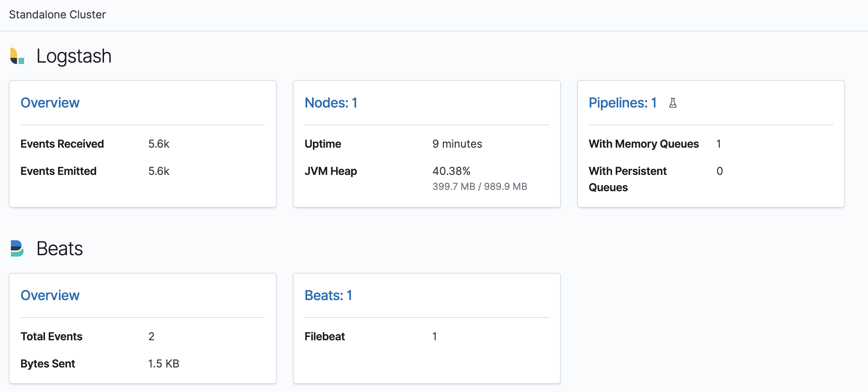The width and height of the screenshot is (868, 392).
Task: Click the With Memory Queues label
Action: point(644,144)
